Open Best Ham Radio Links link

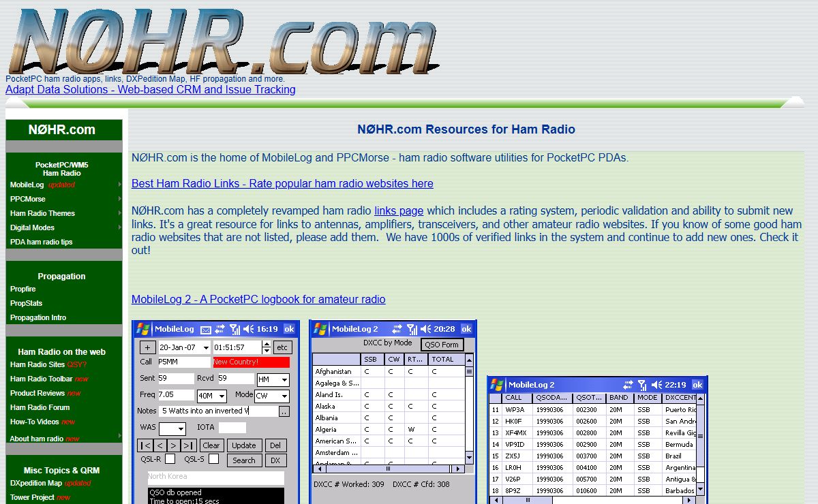click(282, 183)
